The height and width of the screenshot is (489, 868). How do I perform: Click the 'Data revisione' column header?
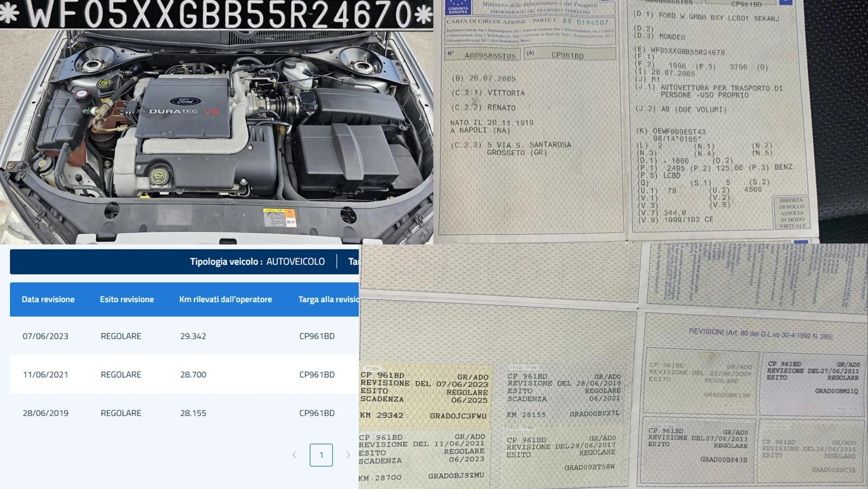(x=48, y=299)
